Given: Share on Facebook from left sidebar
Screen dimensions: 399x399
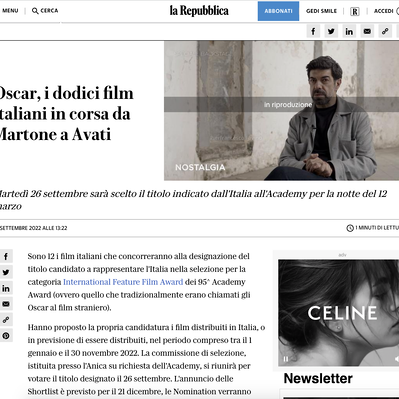Looking at the screenshot, I should (x=6, y=256).
